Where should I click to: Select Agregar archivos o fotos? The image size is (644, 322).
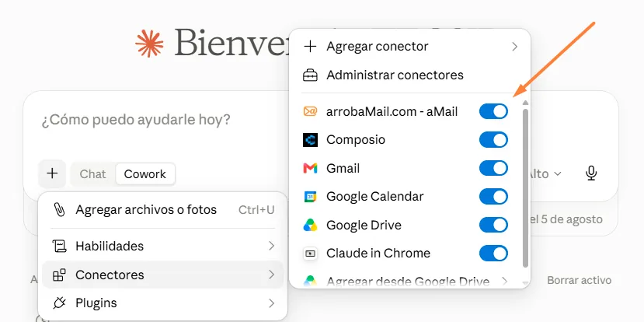click(x=162, y=210)
